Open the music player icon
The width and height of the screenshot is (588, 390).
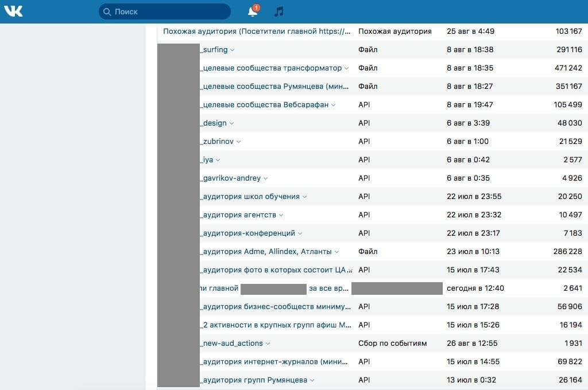[x=279, y=11]
